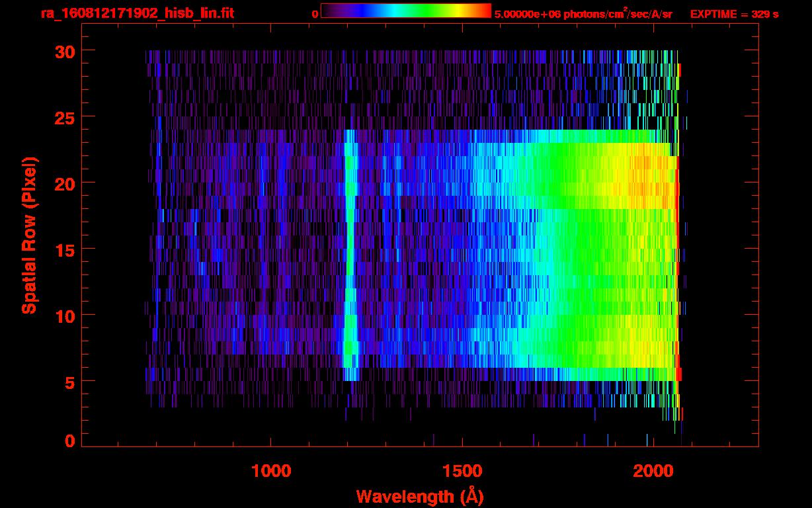This screenshot has width=812, height=508.
Task: Click the file name ra_160812171902_hisb_lin.fit
Action: pyautogui.click(x=136, y=13)
